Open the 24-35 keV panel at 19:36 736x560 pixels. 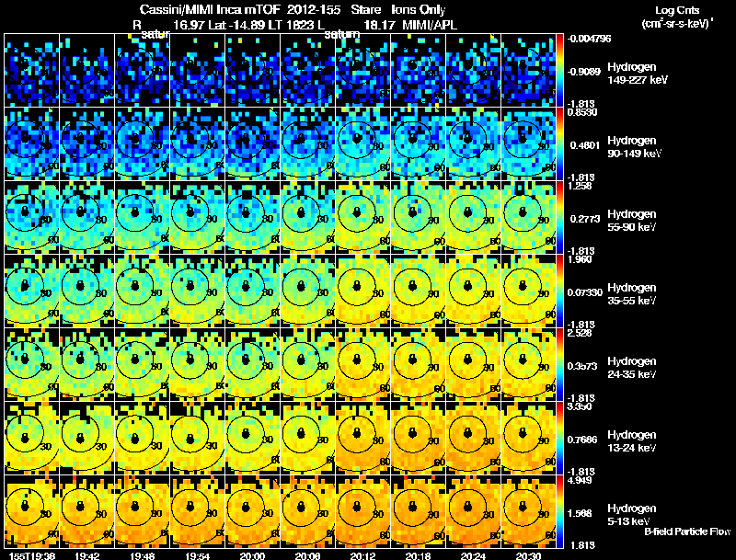[x=31, y=364]
